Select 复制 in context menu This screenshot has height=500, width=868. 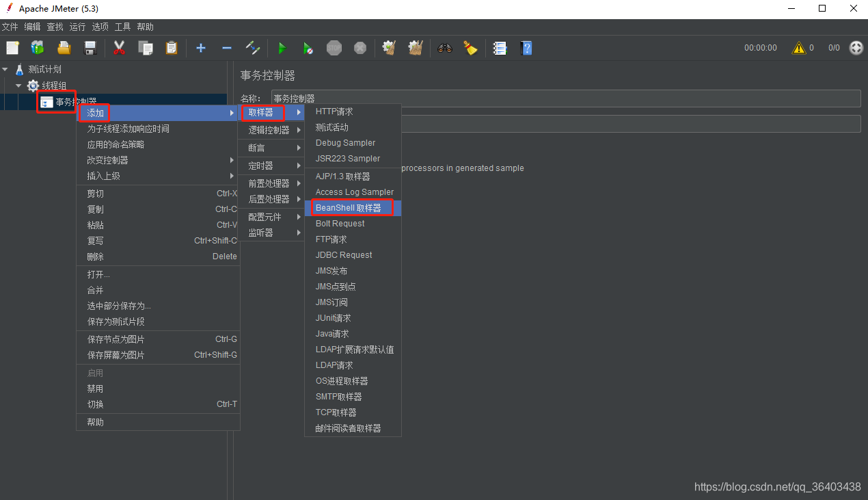(x=158, y=209)
